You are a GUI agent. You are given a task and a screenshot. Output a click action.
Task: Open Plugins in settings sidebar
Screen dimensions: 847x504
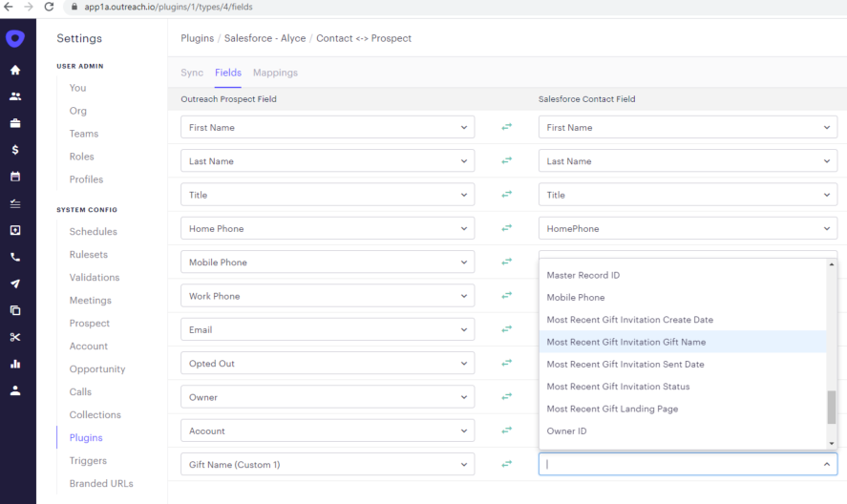tap(86, 437)
